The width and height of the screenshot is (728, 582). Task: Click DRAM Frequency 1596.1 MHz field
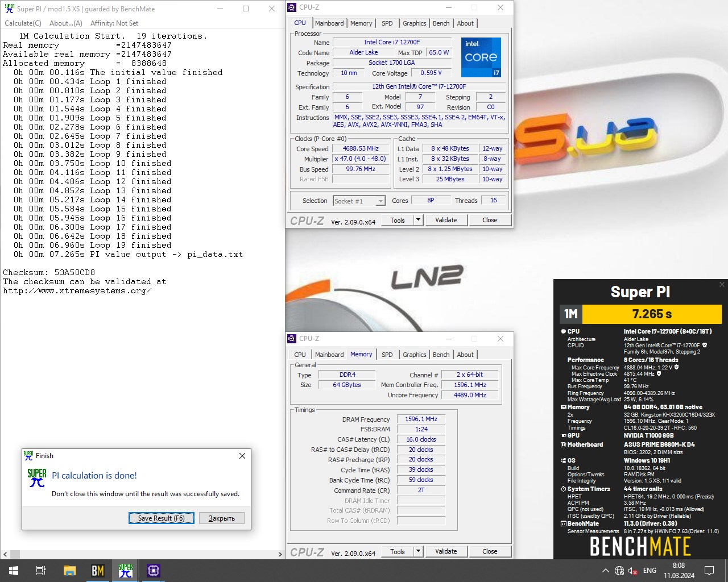pos(421,419)
